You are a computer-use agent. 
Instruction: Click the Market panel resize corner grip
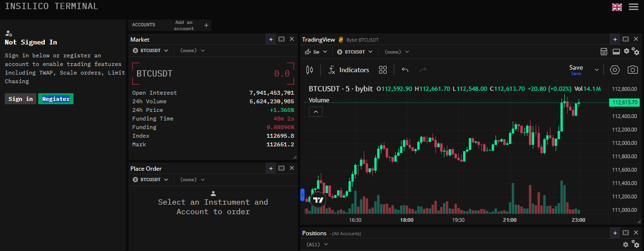coord(295,157)
